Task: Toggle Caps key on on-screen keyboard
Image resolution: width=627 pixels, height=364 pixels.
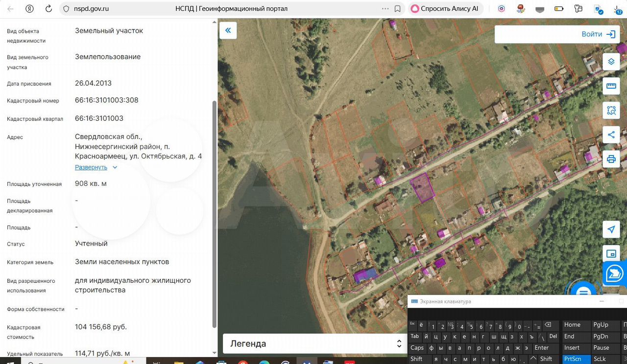Action: pos(417,348)
